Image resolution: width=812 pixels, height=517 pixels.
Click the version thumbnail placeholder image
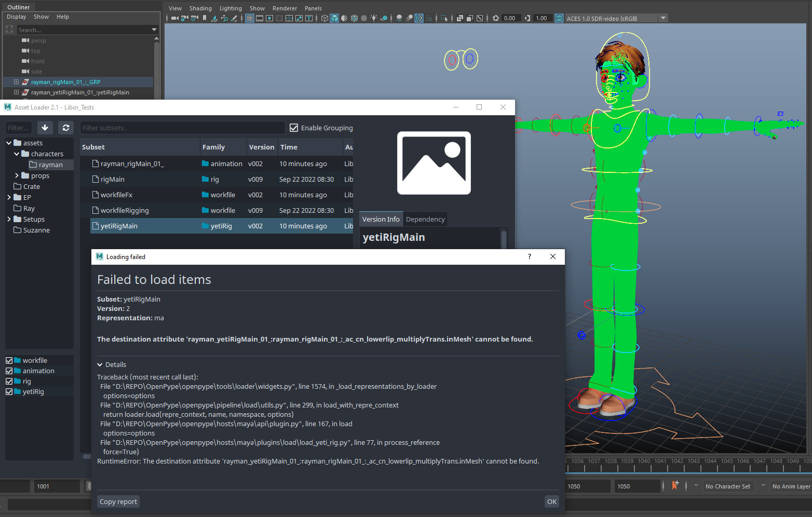pos(434,163)
